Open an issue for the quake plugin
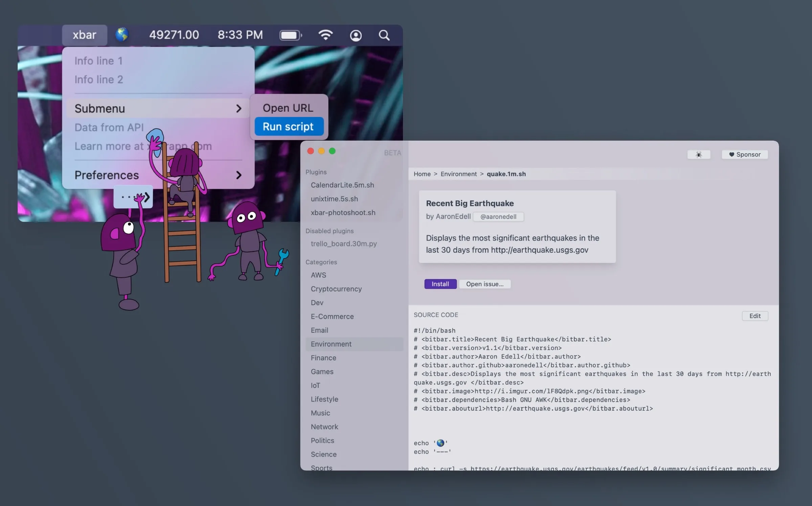This screenshot has width=812, height=506. tap(485, 284)
